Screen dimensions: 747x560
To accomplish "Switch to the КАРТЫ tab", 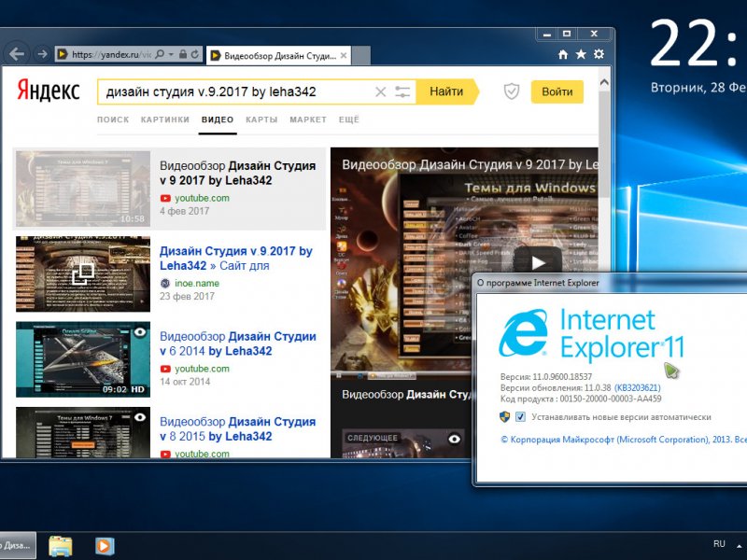I will (x=261, y=120).
